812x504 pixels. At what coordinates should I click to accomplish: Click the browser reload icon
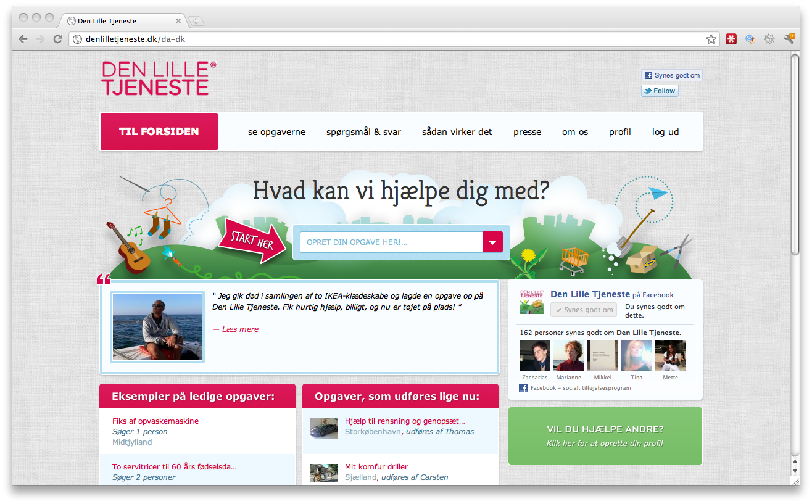click(57, 39)
